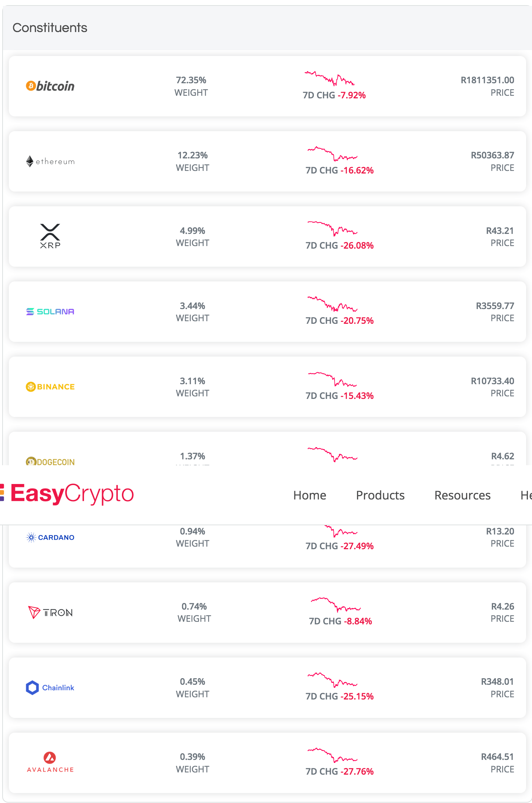Click the Avalanche logo

pyautogui.click(x=50, y=762)
